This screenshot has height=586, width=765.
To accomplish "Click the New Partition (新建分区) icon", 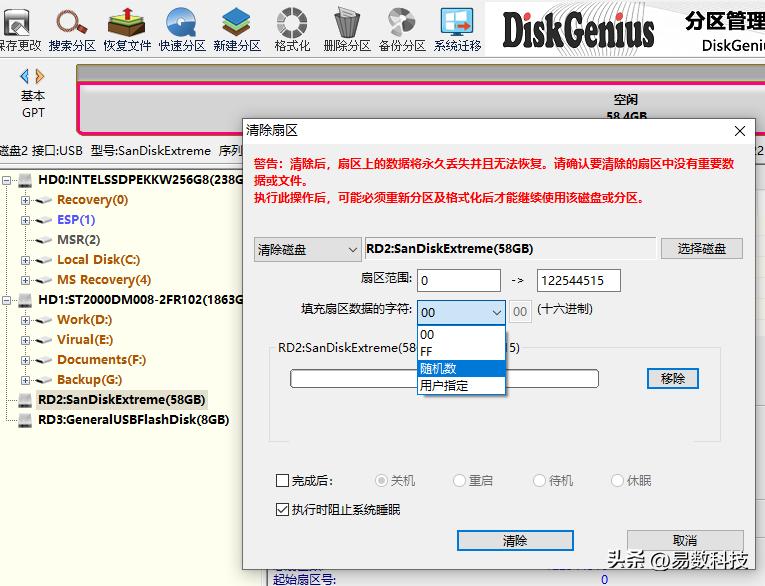I will [x=237, y=28].
